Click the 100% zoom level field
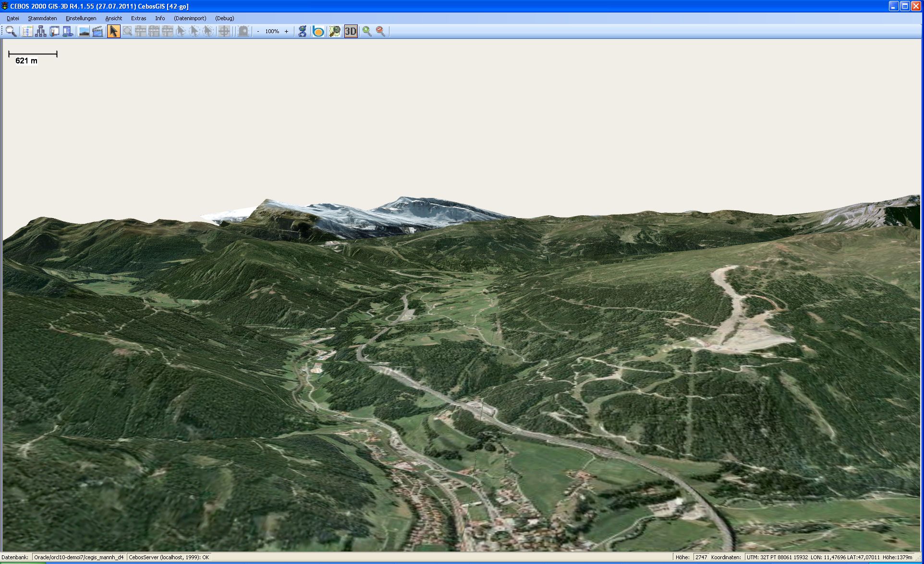Screen dimensions: 924x564 (x=272, y=32)
